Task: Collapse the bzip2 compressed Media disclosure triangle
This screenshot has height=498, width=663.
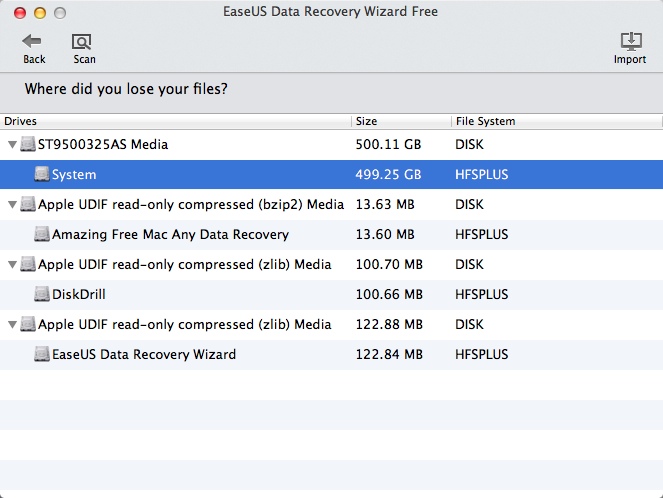Action: (12, 204)
